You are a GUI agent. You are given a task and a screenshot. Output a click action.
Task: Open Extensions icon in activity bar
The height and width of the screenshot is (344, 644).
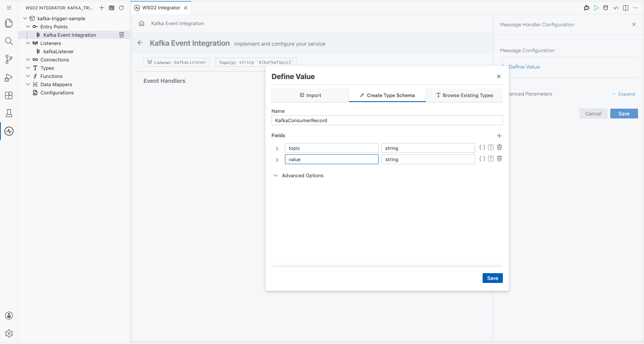click(x=9, y=95)
